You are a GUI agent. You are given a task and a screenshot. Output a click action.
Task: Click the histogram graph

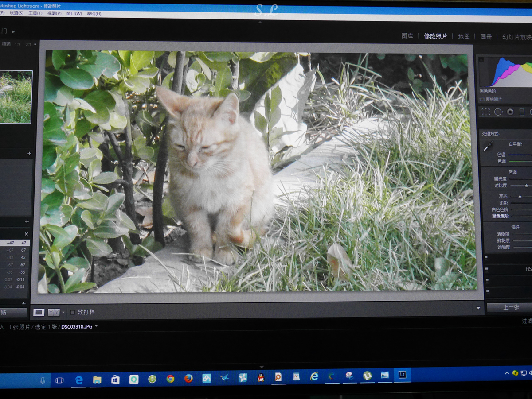[x=505, y=72]
